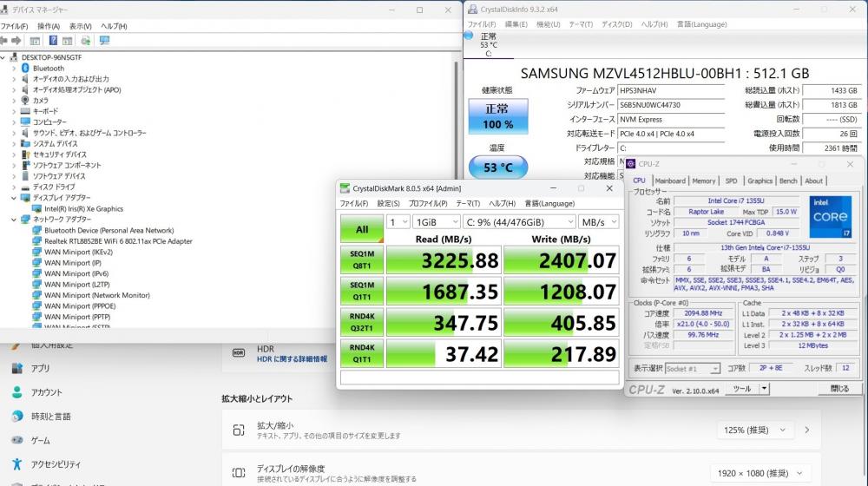Image resolution: width=868 pixels, height=486 pixels.
Task: Select Realtek RTL8852BE WiFi 6 adapter icon
Action: 37,241
